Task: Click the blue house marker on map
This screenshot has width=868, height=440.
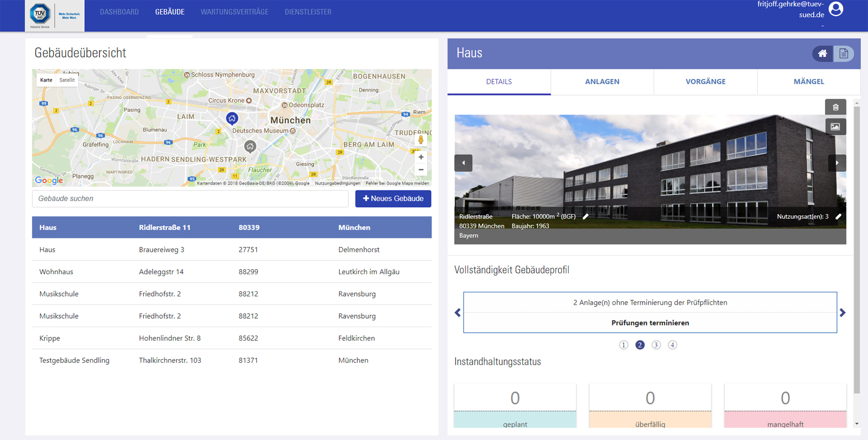Action: [232, 118]
